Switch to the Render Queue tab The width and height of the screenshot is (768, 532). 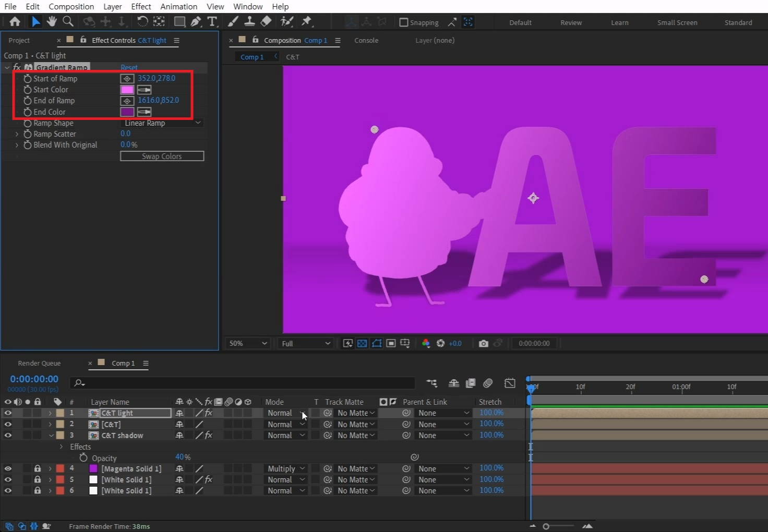coord(39,363)
